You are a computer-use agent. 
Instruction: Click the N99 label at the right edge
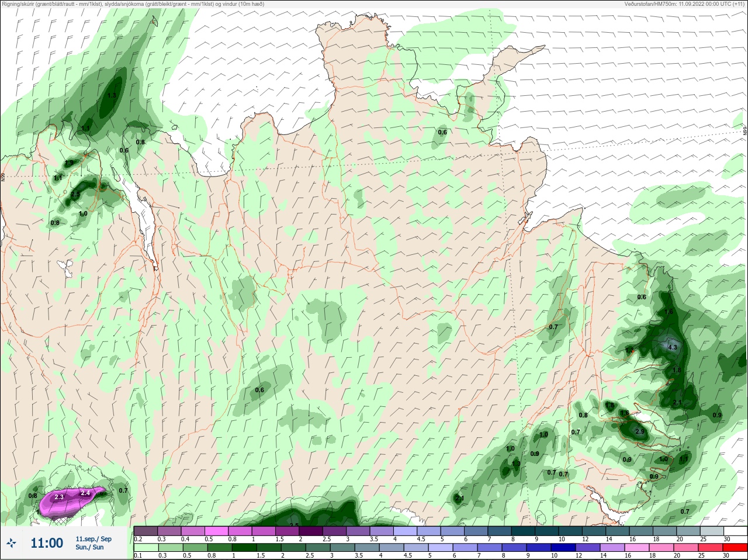744,132
